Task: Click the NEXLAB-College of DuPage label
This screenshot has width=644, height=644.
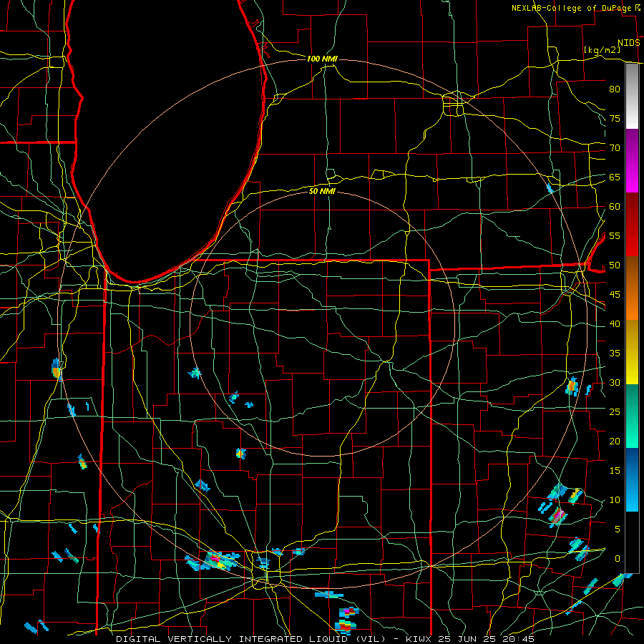Action: (572, 8)
